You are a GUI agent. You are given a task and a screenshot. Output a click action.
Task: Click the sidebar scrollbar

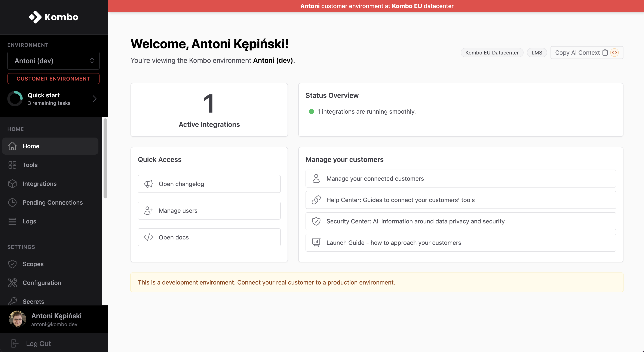[105, 159]
